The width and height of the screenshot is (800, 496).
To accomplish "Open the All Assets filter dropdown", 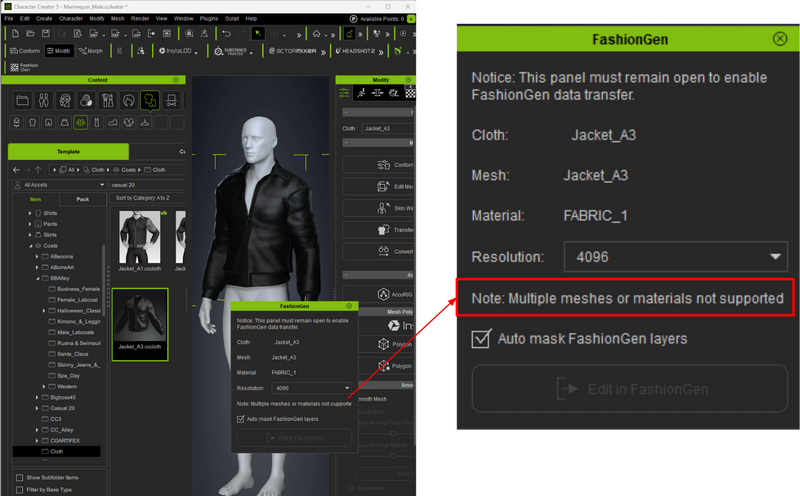I will 59,185.
